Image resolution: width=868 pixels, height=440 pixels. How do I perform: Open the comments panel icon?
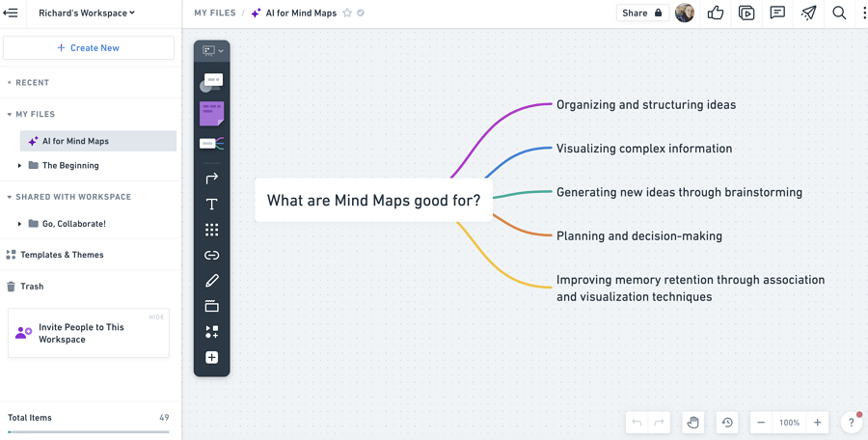tap(777, 14)
